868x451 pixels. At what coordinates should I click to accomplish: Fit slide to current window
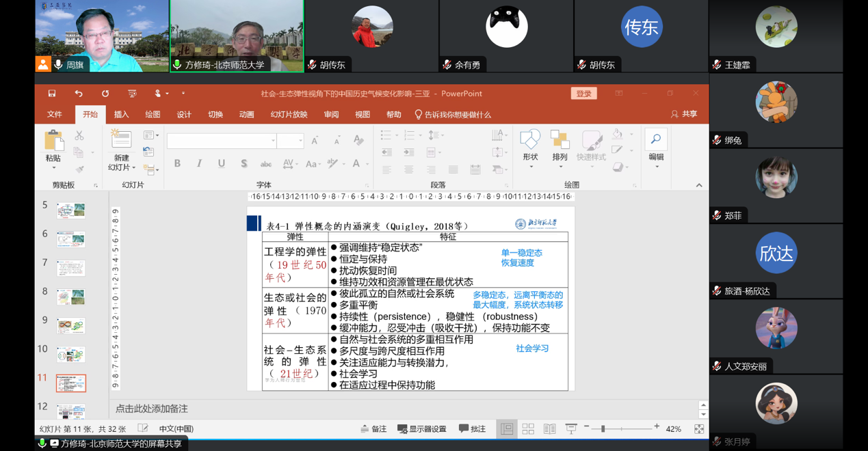point(698,429)
